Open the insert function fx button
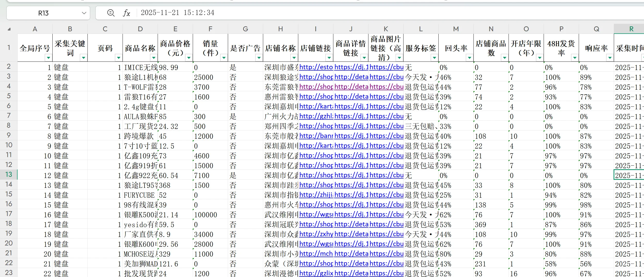The width and height of the screenshot is (644, 277). (126, 13)
